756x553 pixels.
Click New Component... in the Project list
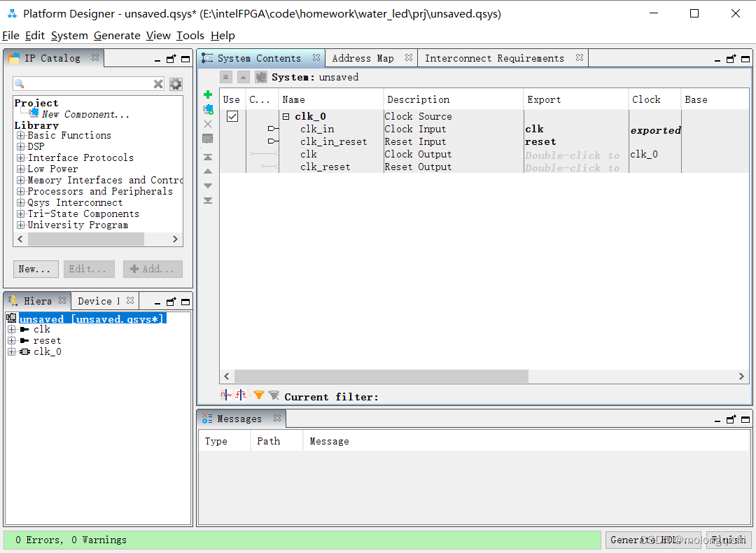[x=85, y=114]
